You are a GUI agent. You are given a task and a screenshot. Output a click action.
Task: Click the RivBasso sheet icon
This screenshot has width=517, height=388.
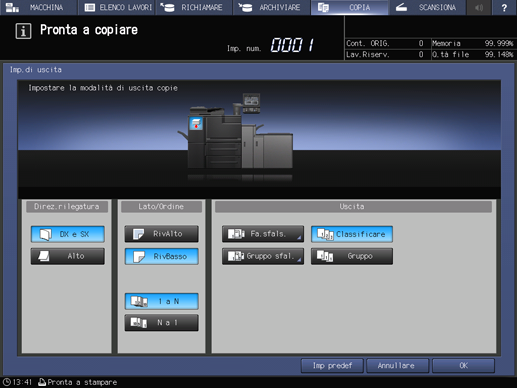point(139,256)
